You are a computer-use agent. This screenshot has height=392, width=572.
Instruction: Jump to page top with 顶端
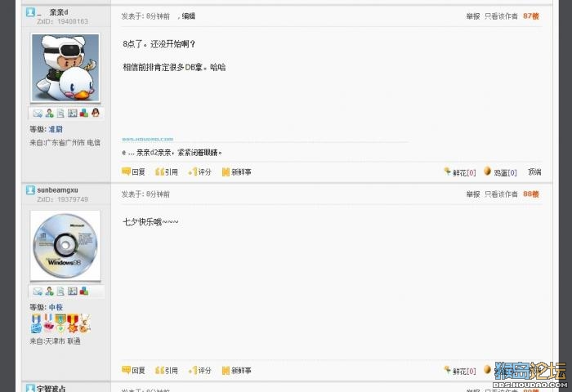click(x=534, y=171)
